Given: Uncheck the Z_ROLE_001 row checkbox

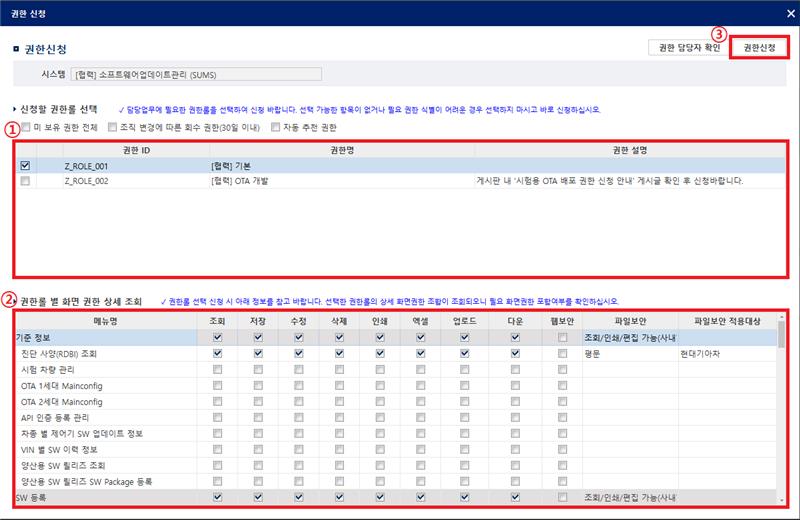Looking at the screenshot, I should point(25,166).
